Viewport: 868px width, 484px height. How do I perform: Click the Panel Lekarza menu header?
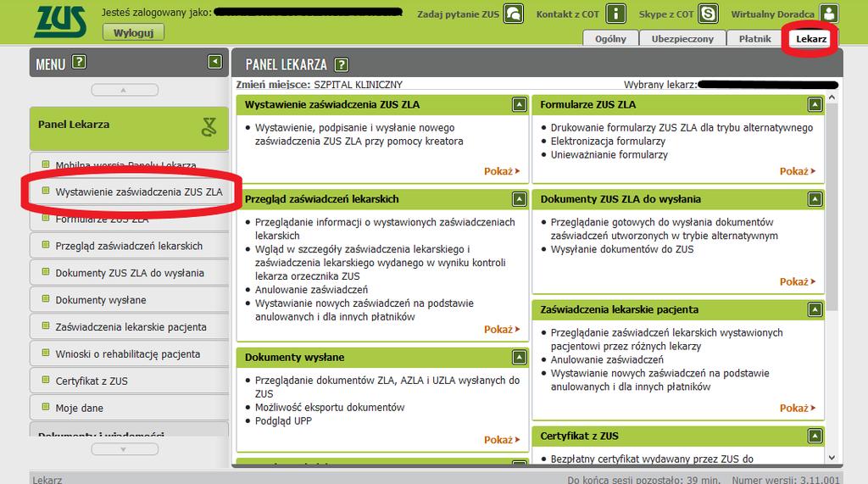129,128
